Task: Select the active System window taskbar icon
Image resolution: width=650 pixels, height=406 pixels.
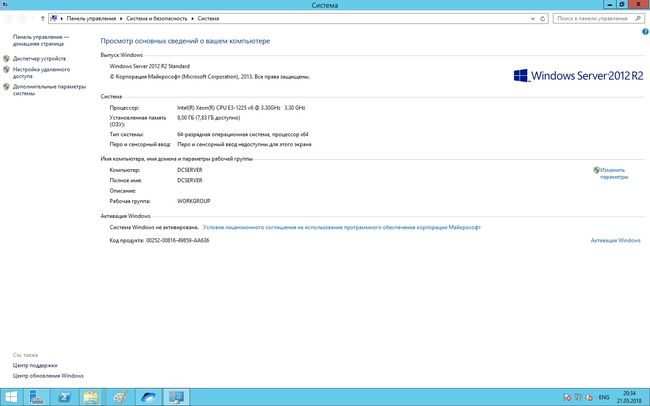Action: pos(176,397)
